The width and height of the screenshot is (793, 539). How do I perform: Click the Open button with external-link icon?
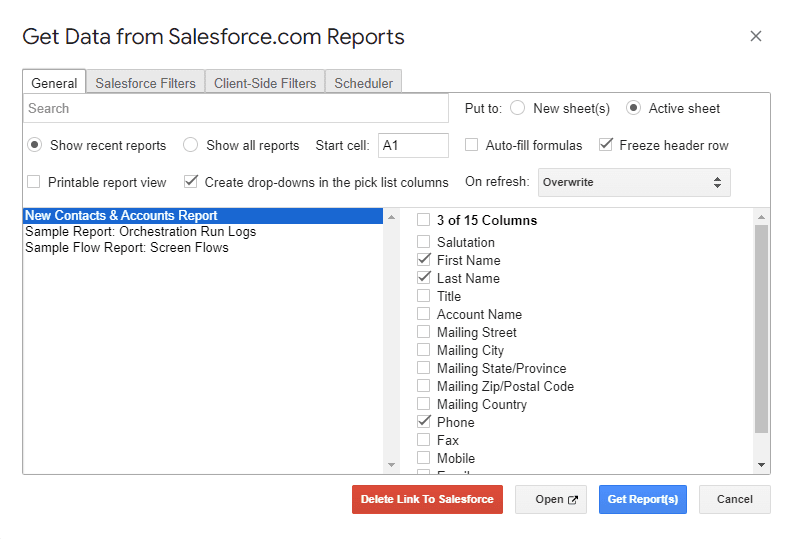pyautogui.click(x=550, y=499)
